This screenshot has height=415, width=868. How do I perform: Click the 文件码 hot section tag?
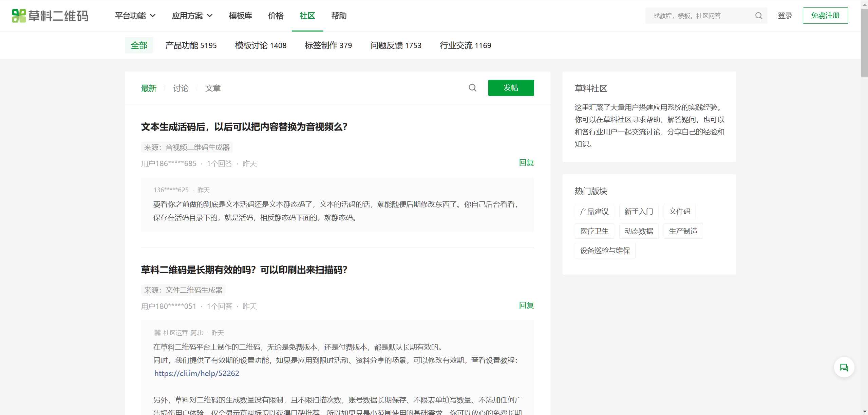pos(680,212)
